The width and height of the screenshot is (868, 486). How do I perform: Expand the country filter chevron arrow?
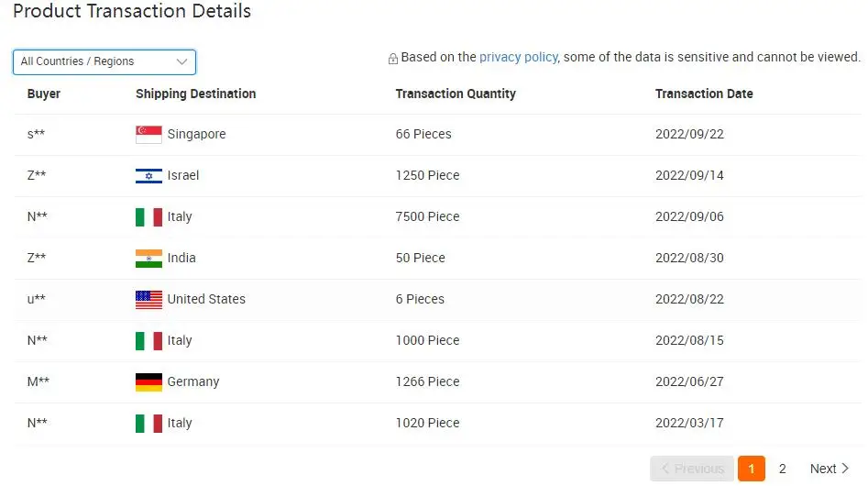coord(181,61)
